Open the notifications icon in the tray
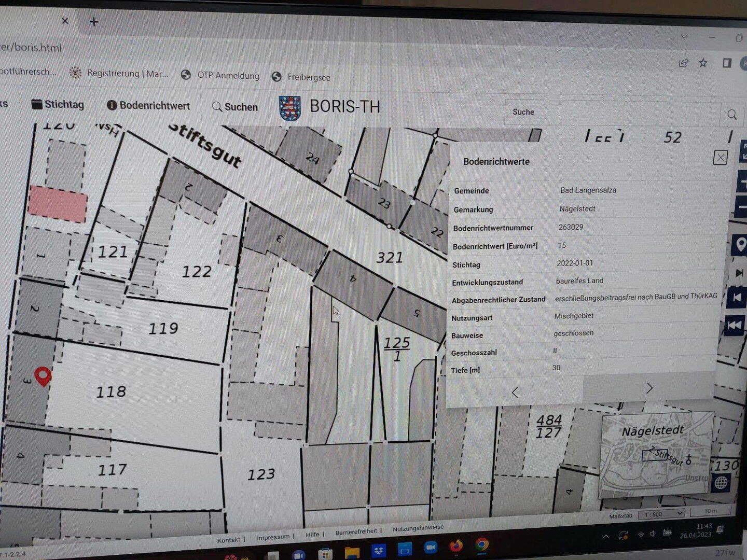Screen dimensions: 747x560 720,529
